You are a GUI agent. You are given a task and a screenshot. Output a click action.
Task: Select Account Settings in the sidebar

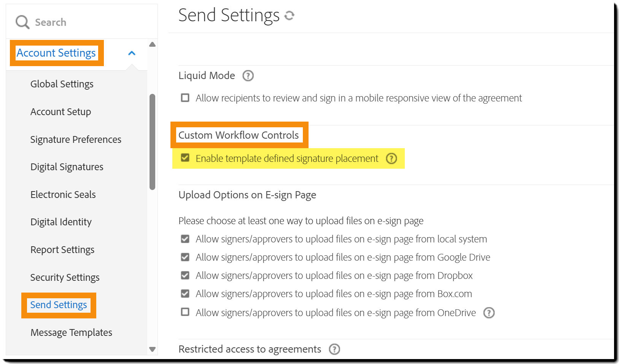point(56,53)
